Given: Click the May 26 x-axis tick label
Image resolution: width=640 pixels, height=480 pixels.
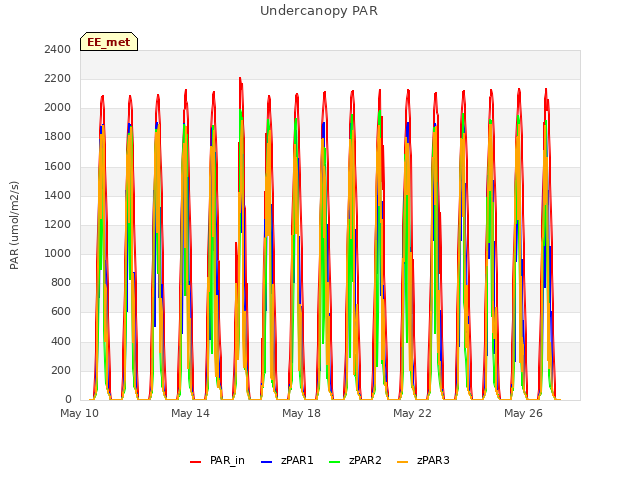Looking at the screenshot, I should 524,413.
